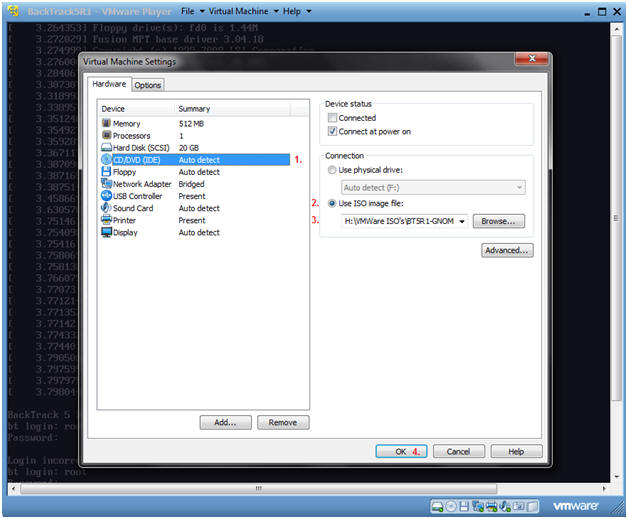
Task: Click the Summary column header
Action: (x=233, y=109)
